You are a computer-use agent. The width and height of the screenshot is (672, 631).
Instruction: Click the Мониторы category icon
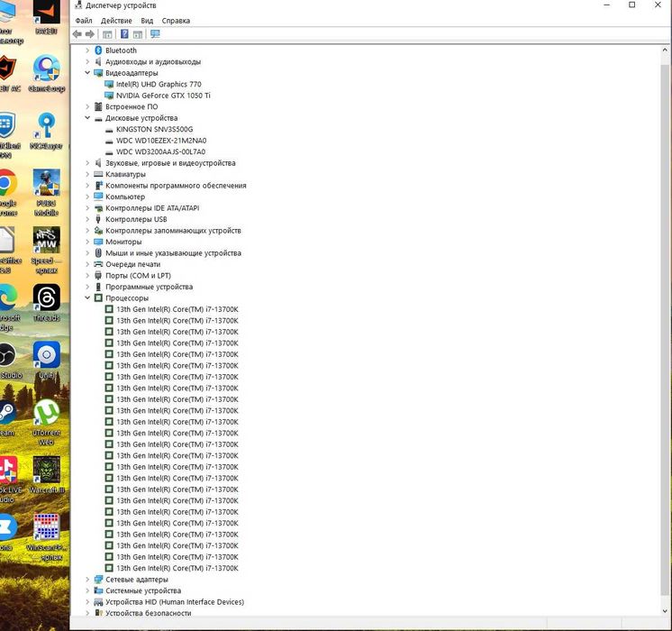pos(98,242)
